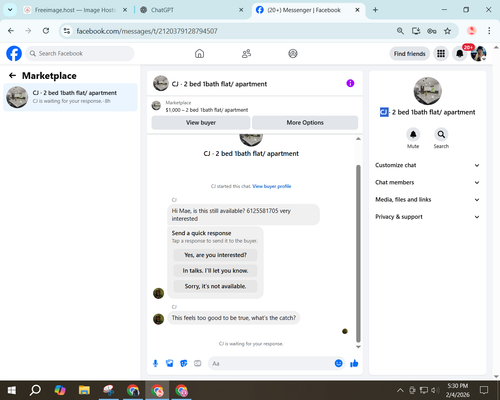Select the Messenger | Facebook tab

tap(308, 10)
